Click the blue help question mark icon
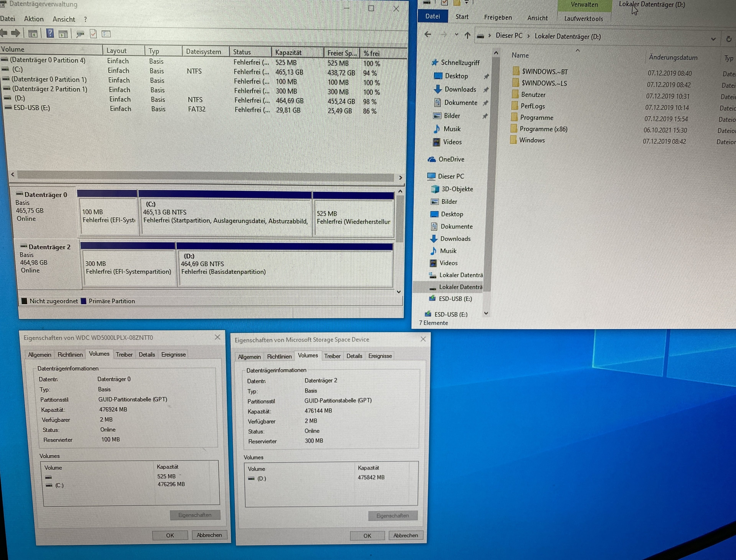Screen dimensions: 736x560 coord(50,33)
